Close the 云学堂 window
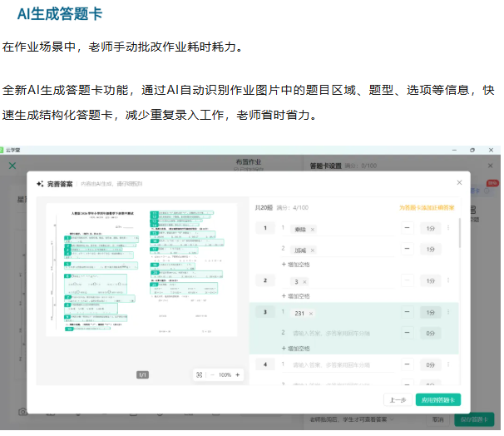504x436 pixels. coord(491,150)
